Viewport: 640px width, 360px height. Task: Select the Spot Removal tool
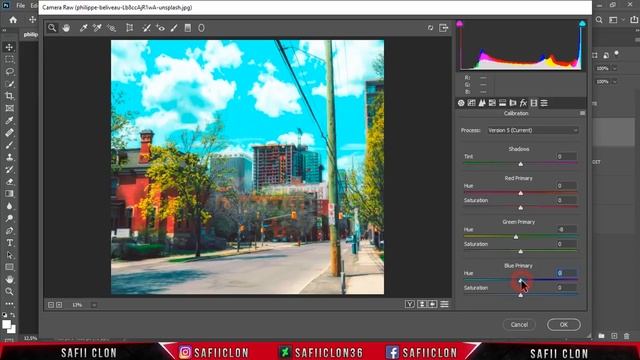point(146,28)
